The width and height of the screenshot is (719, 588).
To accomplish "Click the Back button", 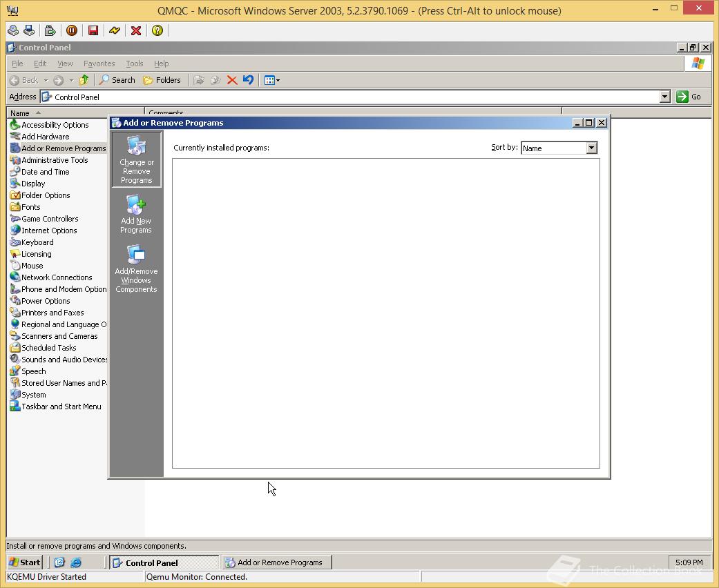I will [x=24, y=80].
